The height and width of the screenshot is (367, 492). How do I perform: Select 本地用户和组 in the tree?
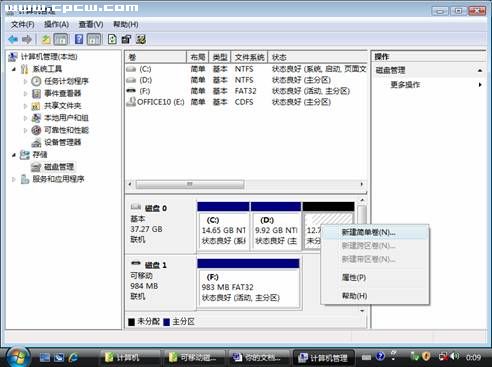tap(66, 118)
